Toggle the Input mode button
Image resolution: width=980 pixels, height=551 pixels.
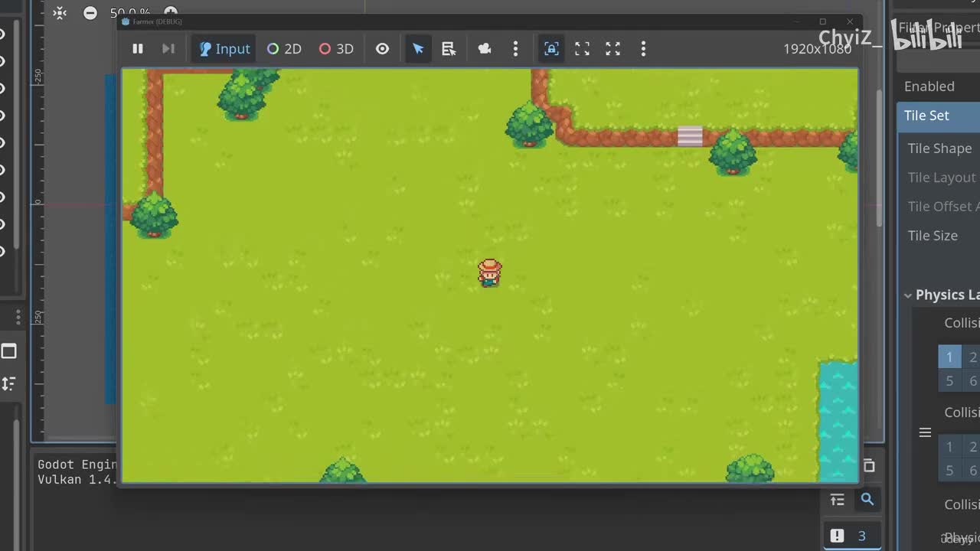click(224, 49)
